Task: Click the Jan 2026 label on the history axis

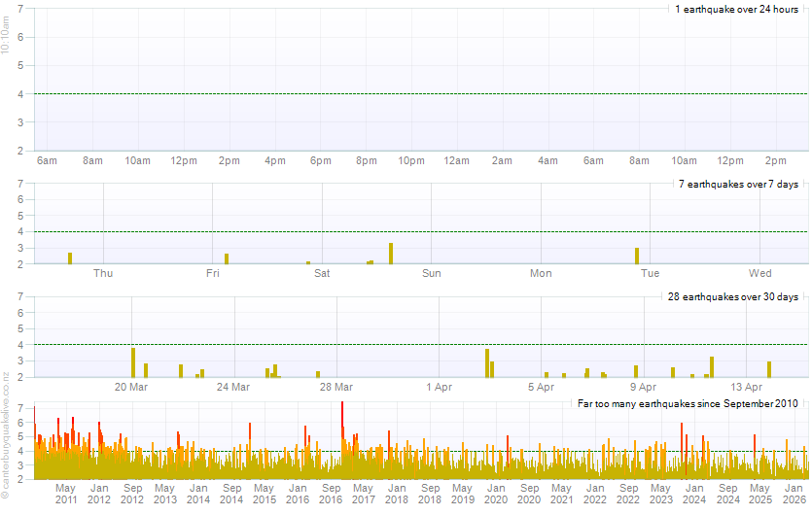Action: click(x=794, y=493)
